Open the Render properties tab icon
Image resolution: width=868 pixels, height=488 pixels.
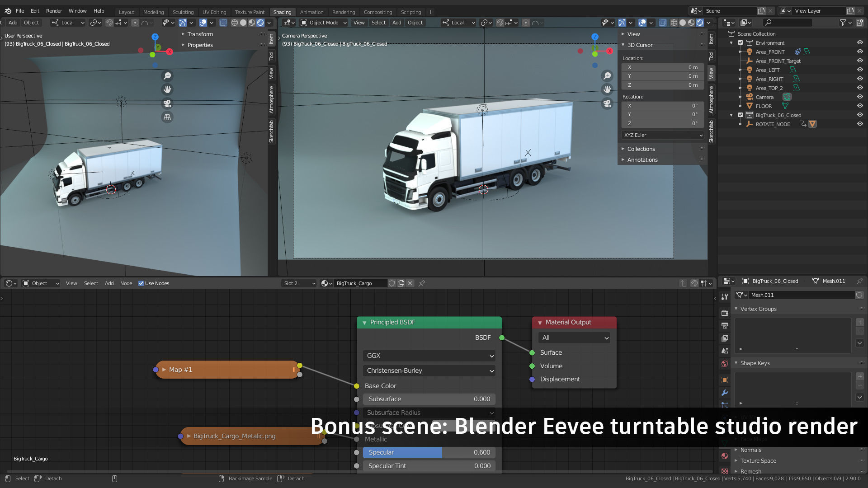coord(725,313)
